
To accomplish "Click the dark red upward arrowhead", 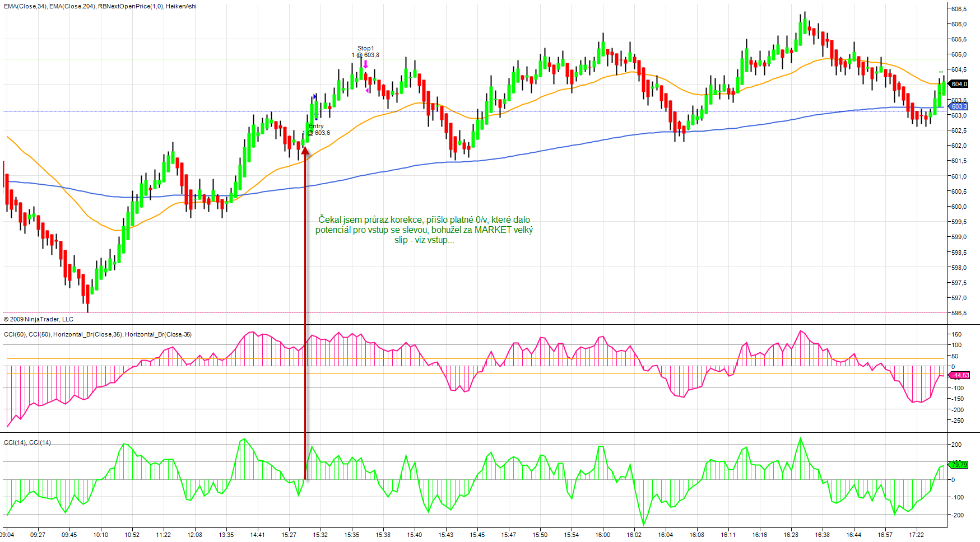I will pyautogui.click(x=305, y=150).
